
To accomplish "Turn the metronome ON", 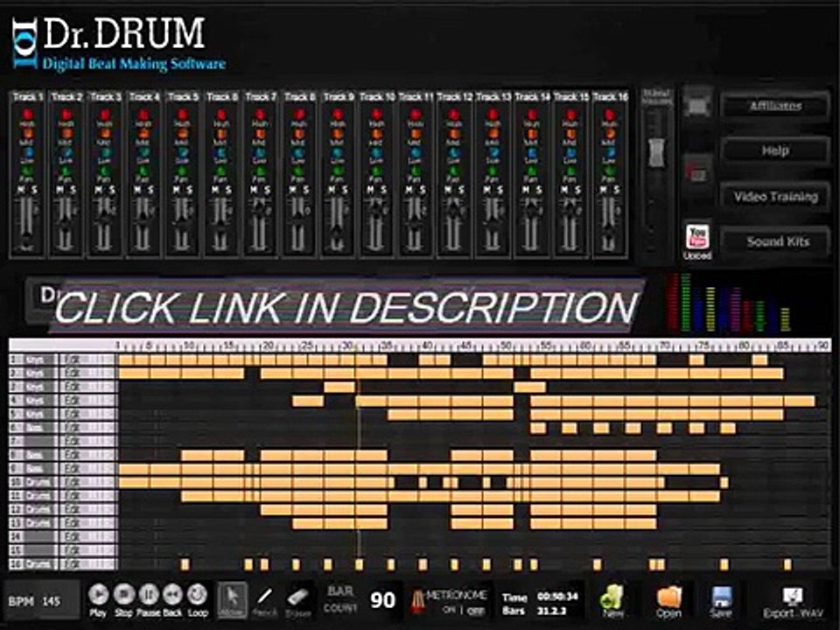I will click(448, 610).
